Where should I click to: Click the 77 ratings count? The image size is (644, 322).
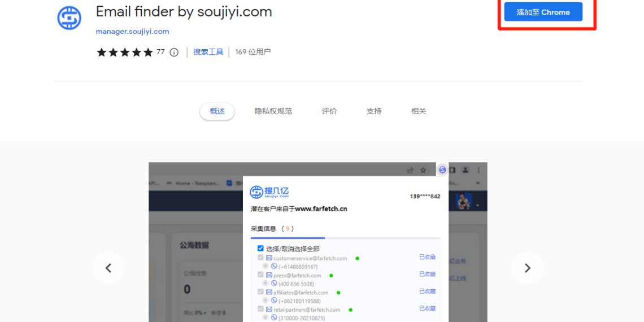pyautogui.click(x=160, y=52)
